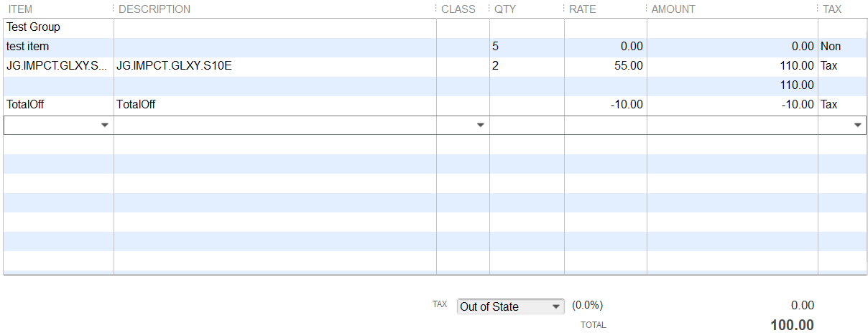Click the 0.00 tax amount at bottom

[802, 306]
